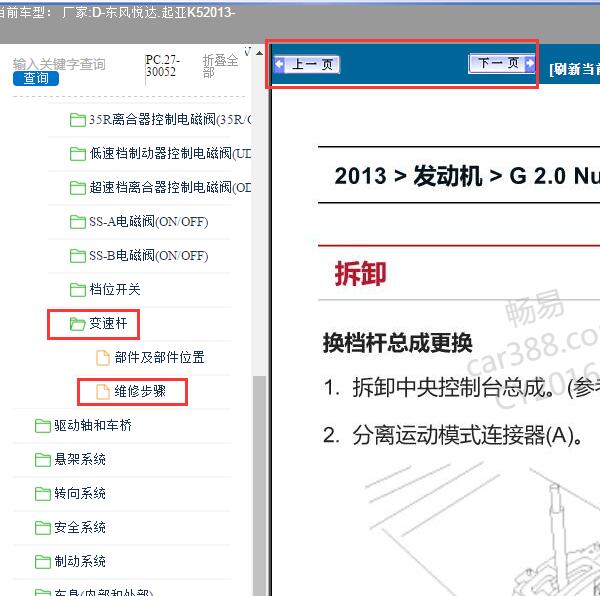Click step 2 分离运动模式连接器(A) text
The height and width of the screenshot is (596, 600).
tap(453, 435)
